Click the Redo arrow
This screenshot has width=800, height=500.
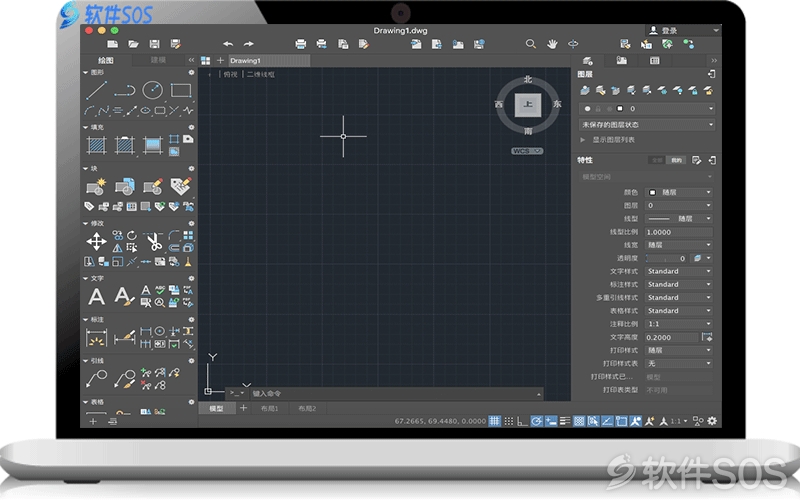[248, 44]
